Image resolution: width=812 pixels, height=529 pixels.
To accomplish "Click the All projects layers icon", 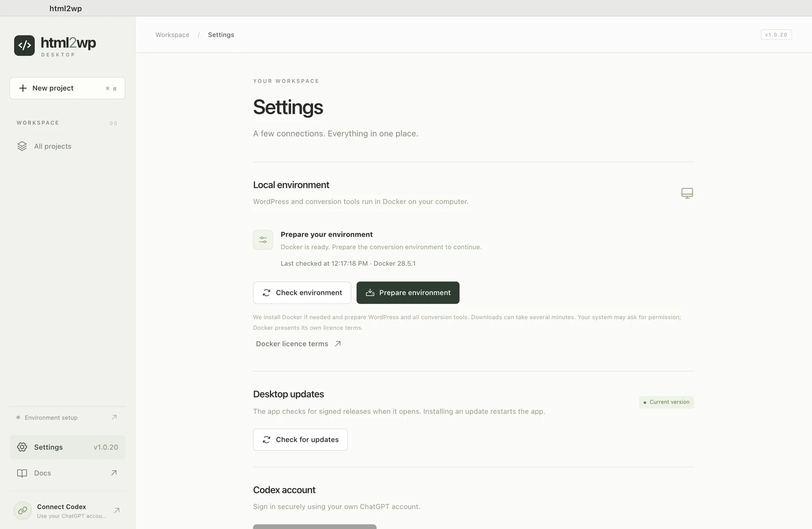I will 22,146.
